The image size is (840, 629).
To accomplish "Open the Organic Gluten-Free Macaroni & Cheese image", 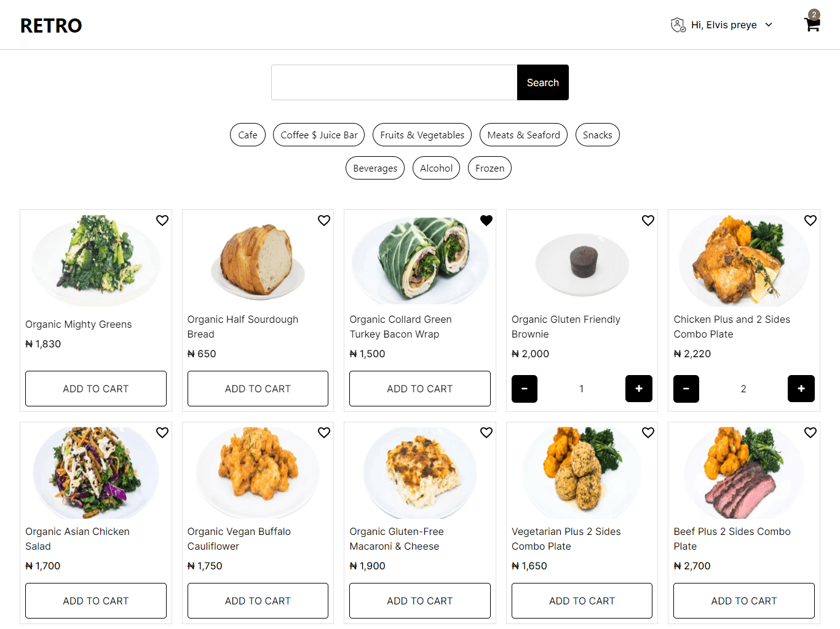I will (420, 473).
